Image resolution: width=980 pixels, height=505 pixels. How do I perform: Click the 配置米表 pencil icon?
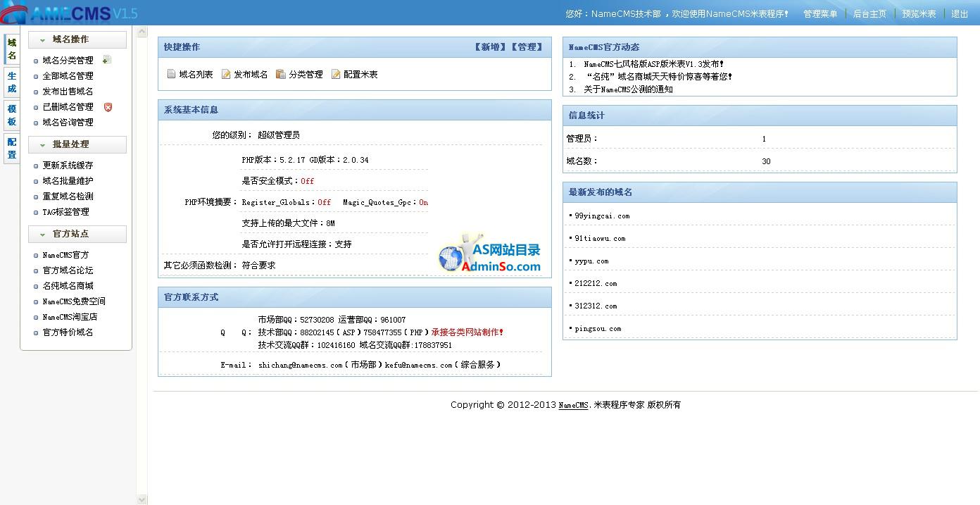tap(336, 74)
